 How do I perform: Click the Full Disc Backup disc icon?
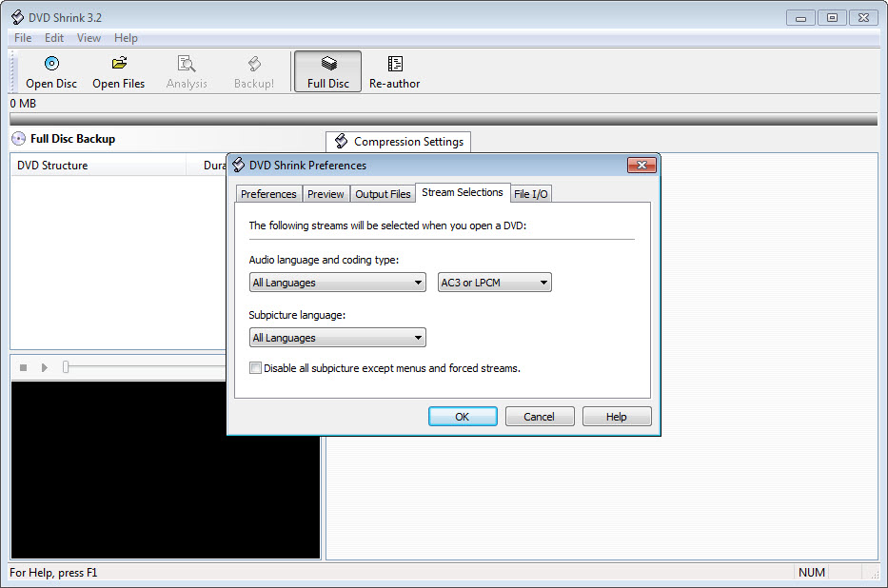(x=19, y=139)
